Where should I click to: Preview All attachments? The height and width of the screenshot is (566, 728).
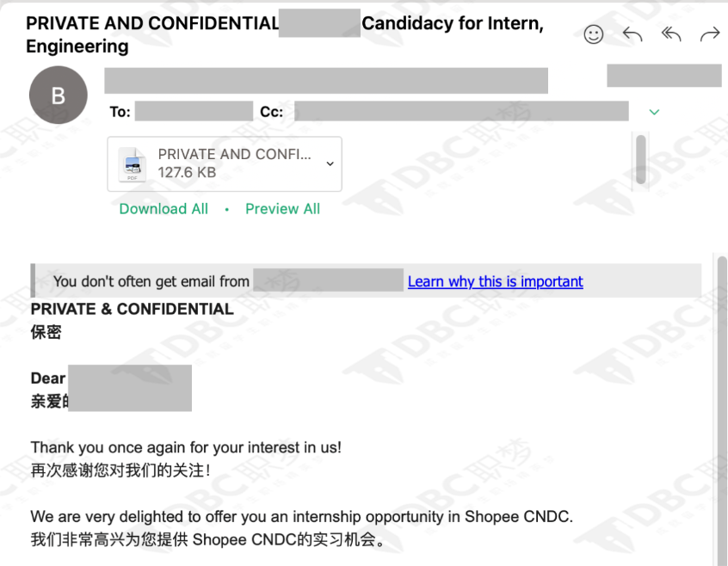283,209
